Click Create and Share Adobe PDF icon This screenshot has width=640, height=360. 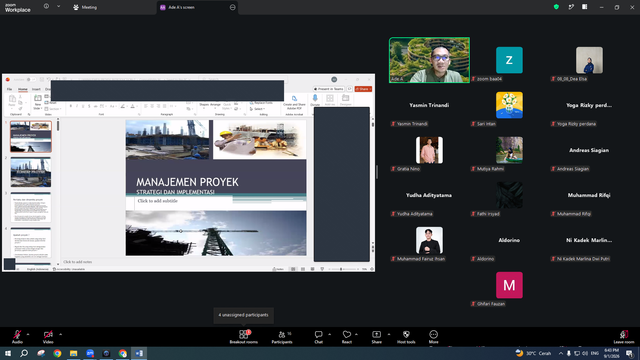(x=294, y=98)
